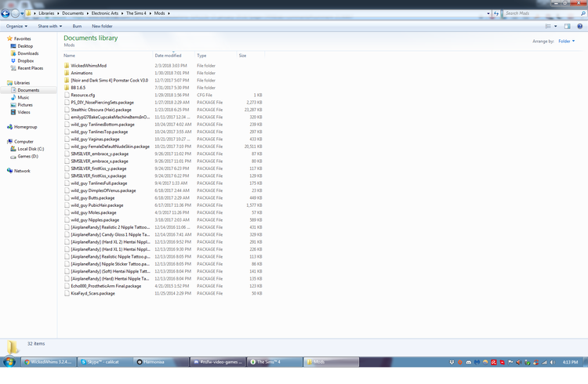The height and width of the screenshot is (384, 588).
Task: Change view using the view icon
Action: click(x=548, y=26)
